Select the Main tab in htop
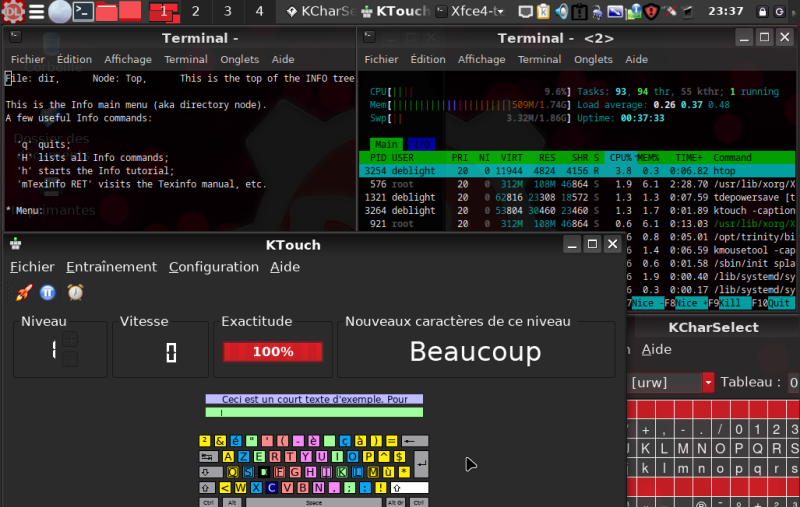Image resolution: width=800 pixels, height=507 pixels. click(386, 144)
